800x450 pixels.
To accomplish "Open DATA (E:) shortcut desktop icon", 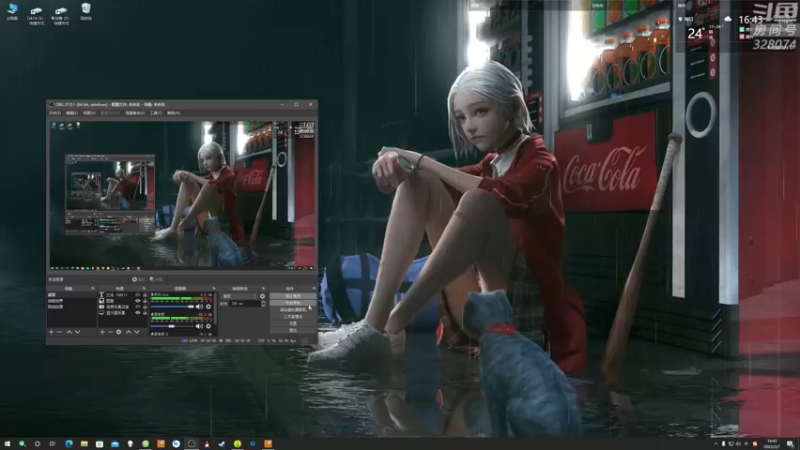I will [x=36, y=15].
